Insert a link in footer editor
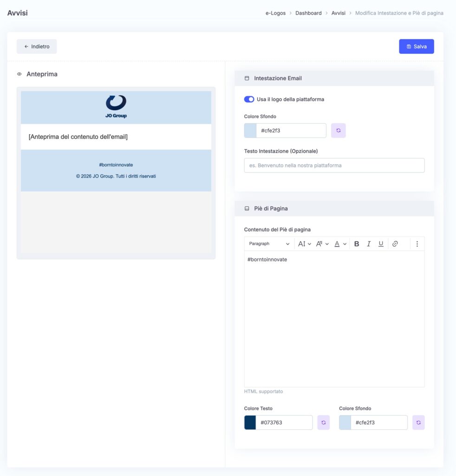The height and width of the screenshot is (476, 456). click(395, 244)
